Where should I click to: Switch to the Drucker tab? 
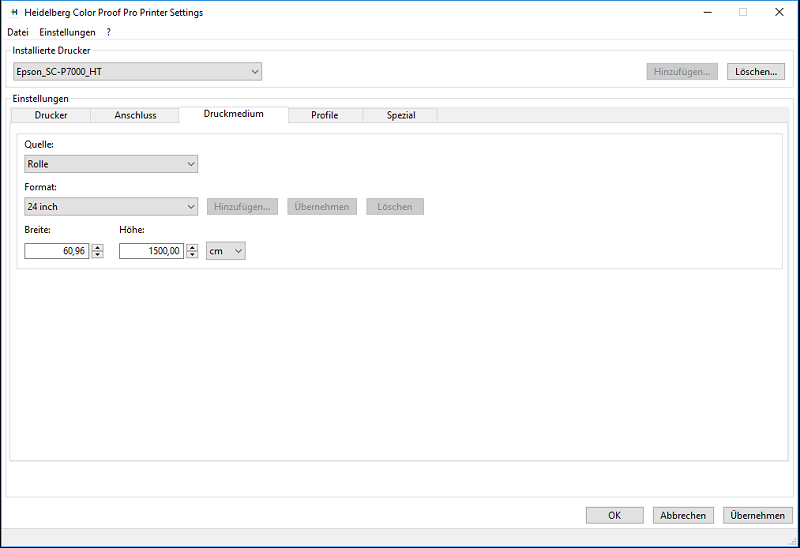click(x=51, y=115)
